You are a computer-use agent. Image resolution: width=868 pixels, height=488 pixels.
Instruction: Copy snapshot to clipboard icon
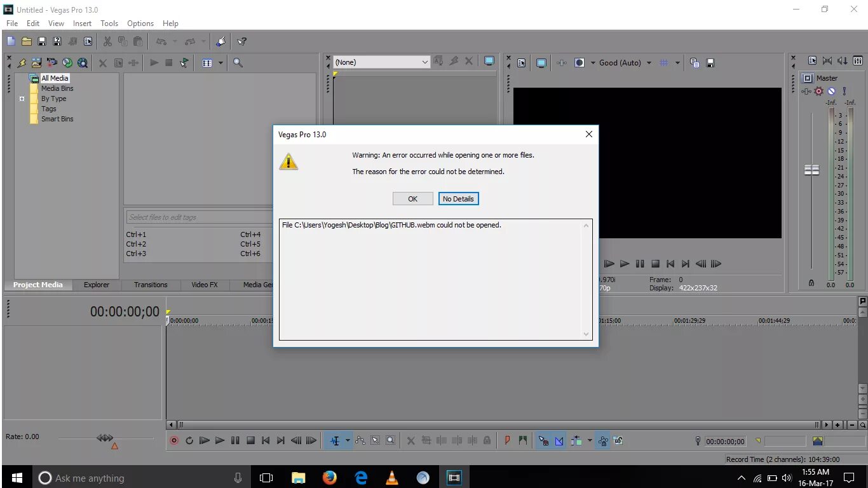click(695, 63)
